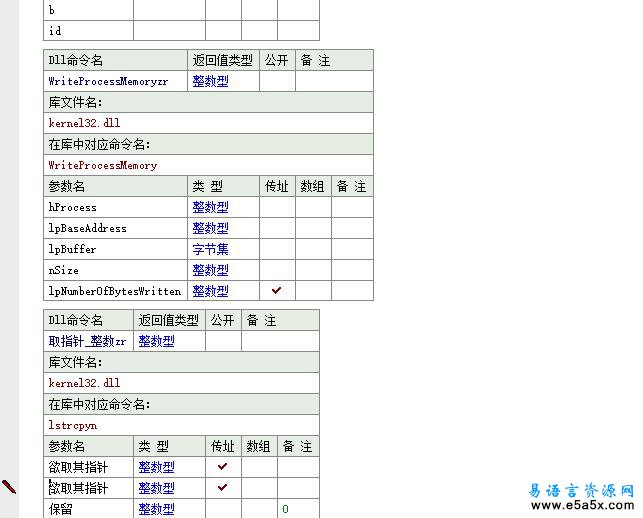This screenshot has width=643, height=518.
Task: Click the red pencil edit marker in margin
Action: pos(9,487)
